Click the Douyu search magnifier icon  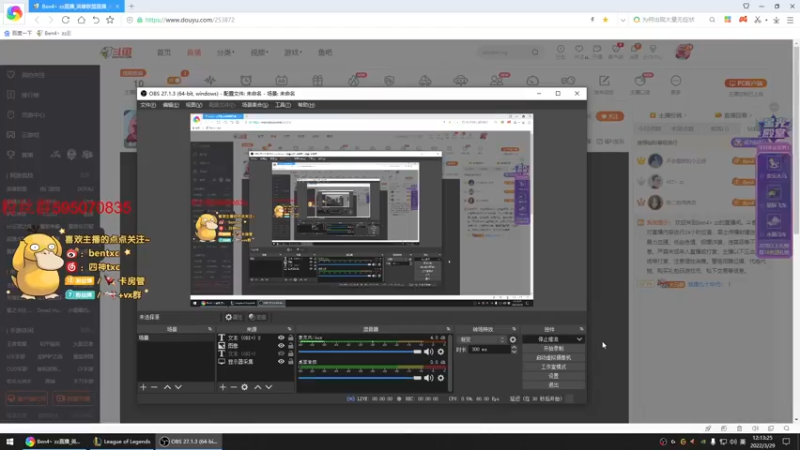tap(535, 52)
